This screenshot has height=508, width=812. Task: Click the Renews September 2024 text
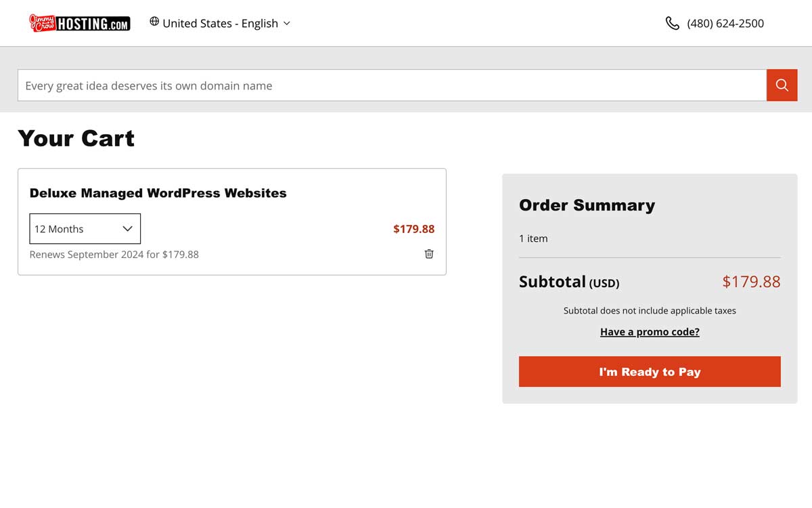coord(114,255)
